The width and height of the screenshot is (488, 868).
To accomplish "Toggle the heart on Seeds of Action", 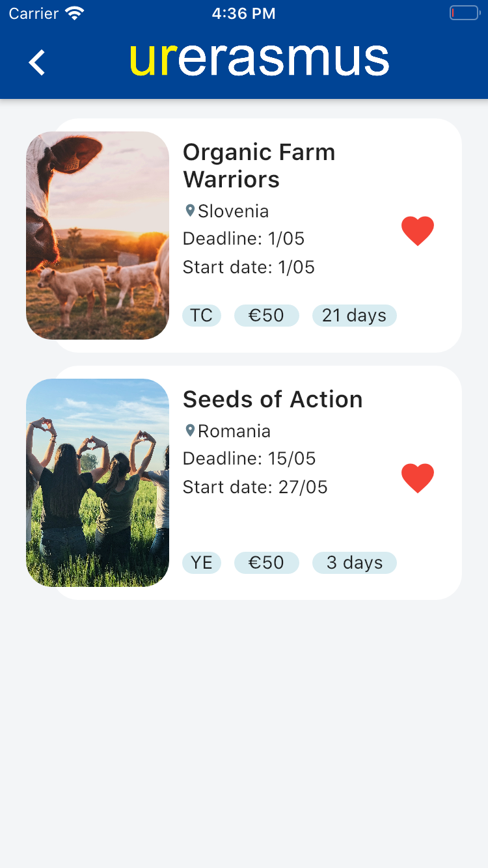I will pyautogui.click(x=418, y=478).
